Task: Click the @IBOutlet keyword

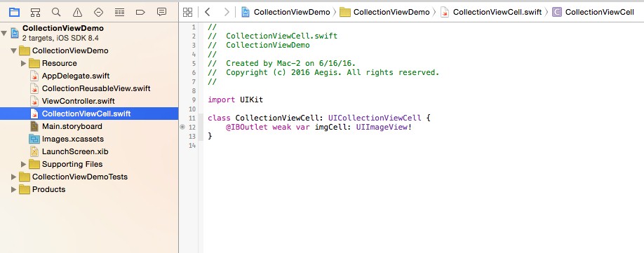Action: coord(247,127)
